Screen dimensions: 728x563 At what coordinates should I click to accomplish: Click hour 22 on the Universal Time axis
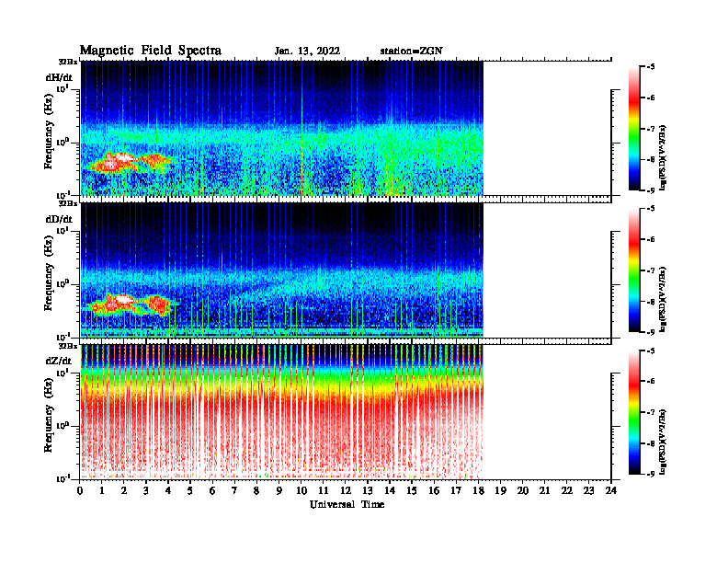pos(567,491)
